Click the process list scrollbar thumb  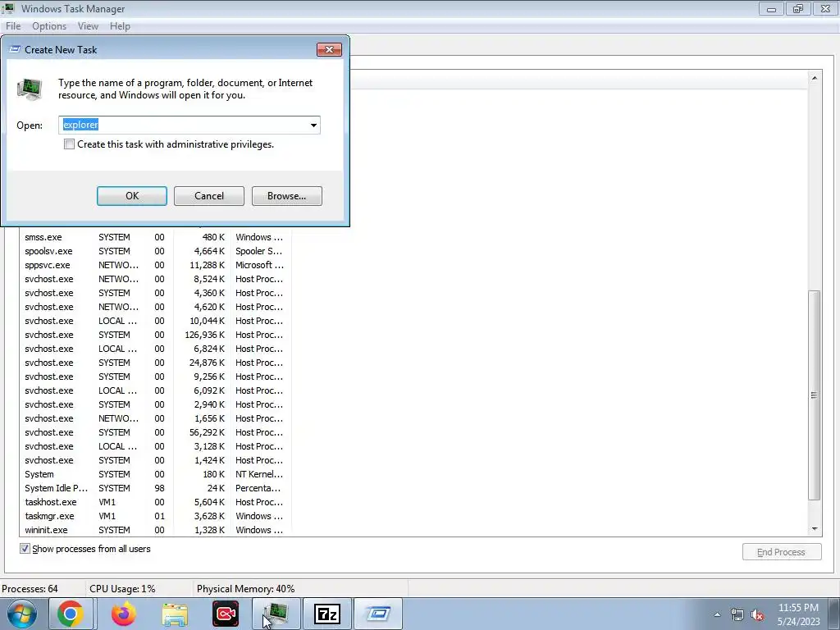pos(815,395)
